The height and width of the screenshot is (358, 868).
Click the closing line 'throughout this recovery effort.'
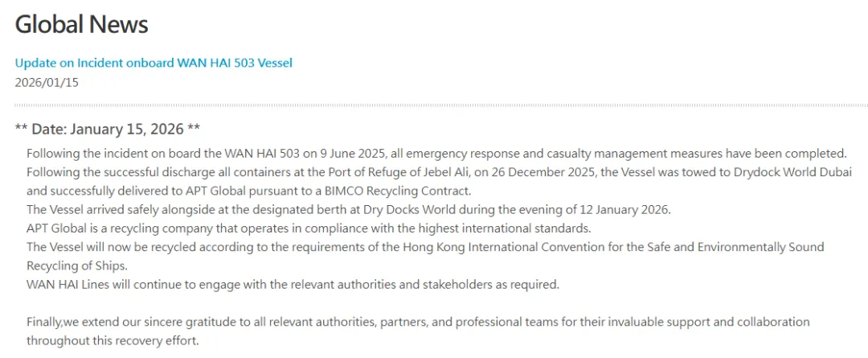click(x=112, y=340)
